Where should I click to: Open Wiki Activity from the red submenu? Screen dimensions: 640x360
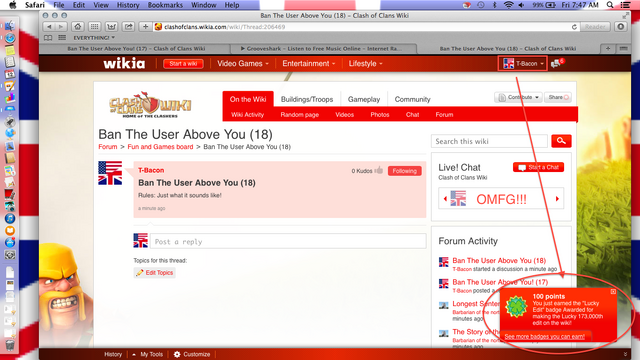tap(247, 115)
